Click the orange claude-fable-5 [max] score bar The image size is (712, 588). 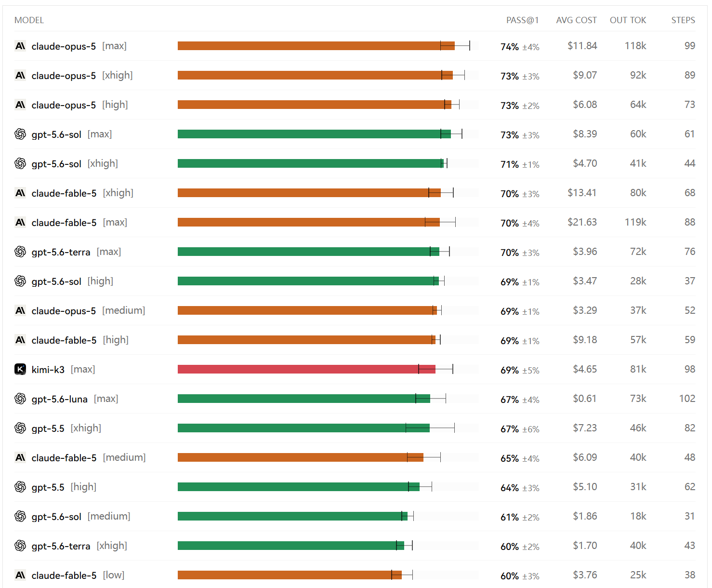click(x=309, y=223)
